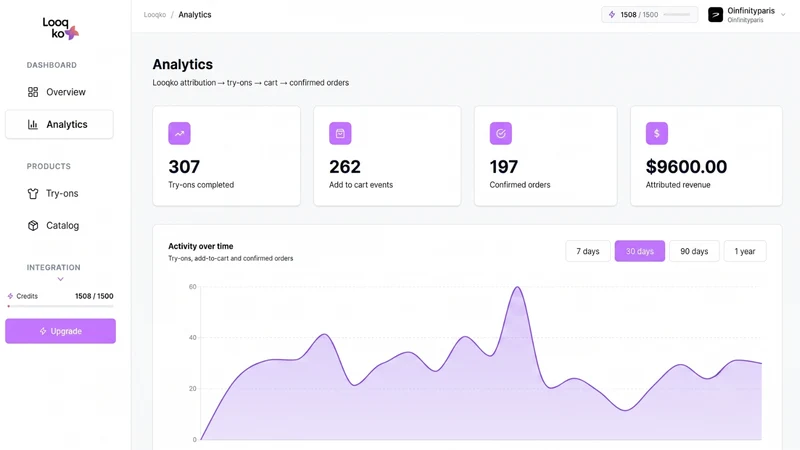Image resolution: width=800 pixels, height=450 pixels.
Task: Click the INTEGRATION section label
Action: pyautogui.click(x=54, y=267)
